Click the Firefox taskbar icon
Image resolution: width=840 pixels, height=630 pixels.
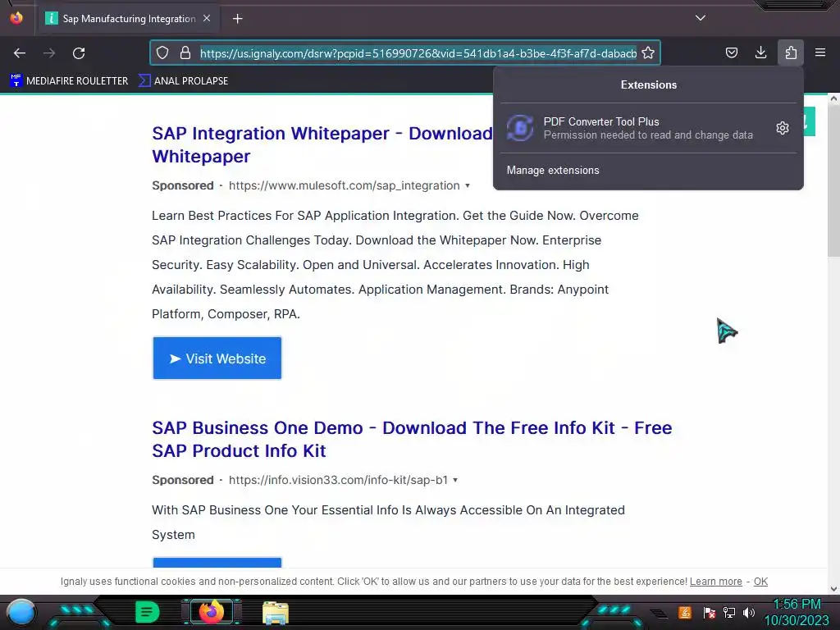pos(212,612)
